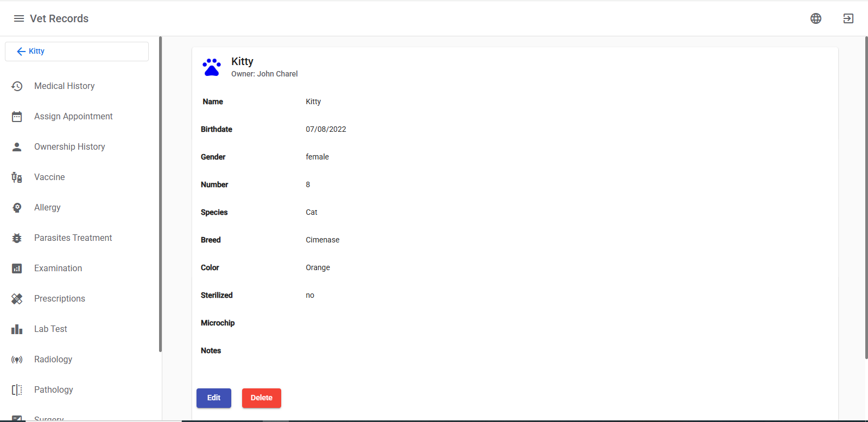Viewport: 868px width, 422px height.
Task: Open the Vaccine section
Action: (49, 177)
